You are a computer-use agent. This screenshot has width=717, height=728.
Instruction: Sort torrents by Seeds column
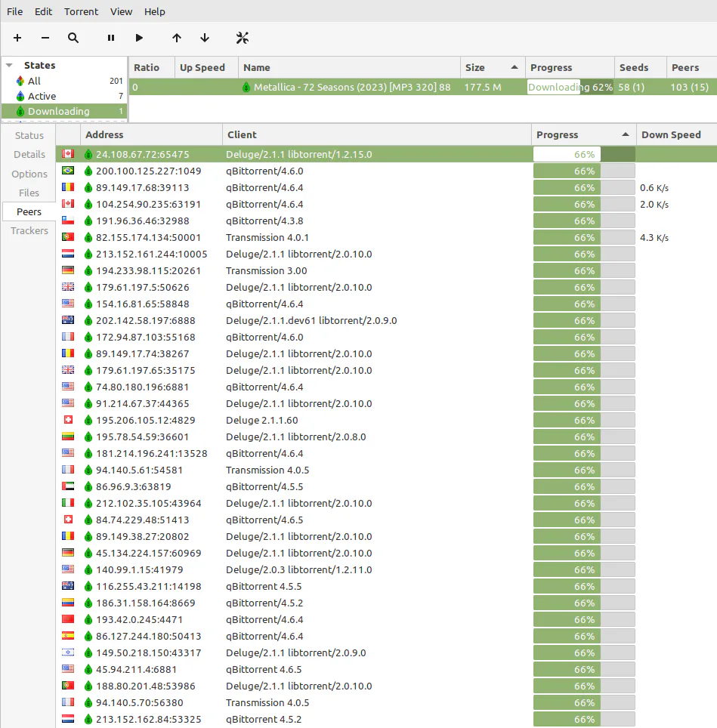pyautogui.click(x=641, y=67)
